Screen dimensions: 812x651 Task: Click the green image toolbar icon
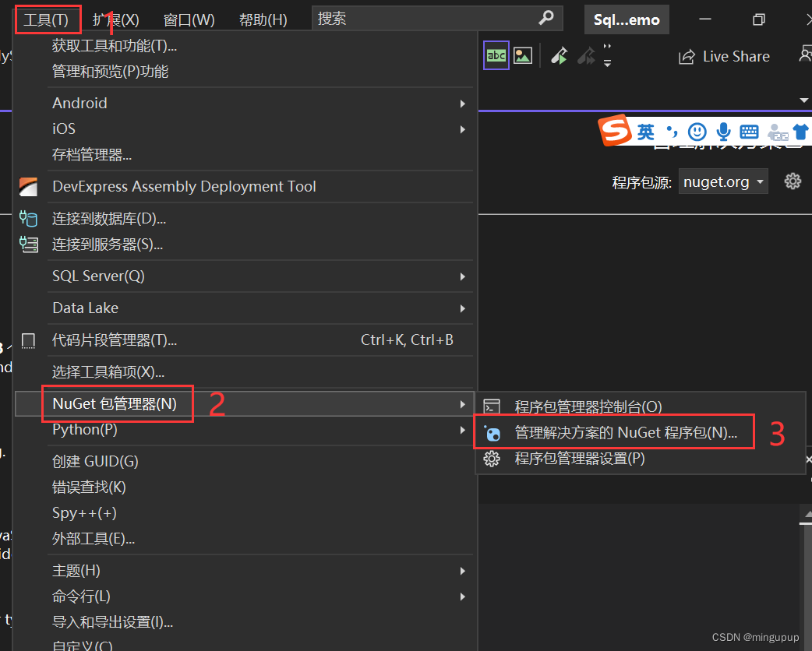point(522,55)
